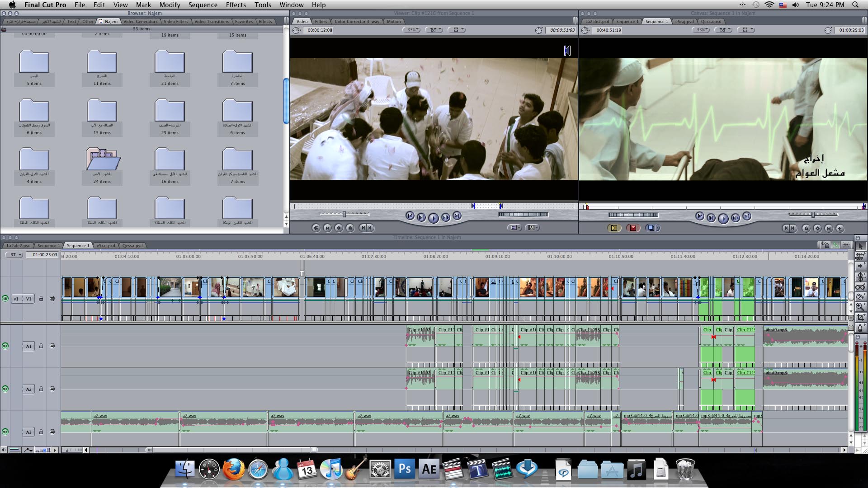Open the Modify menu
The height and width of the screenshot is (488, 868).
[170, 5]
